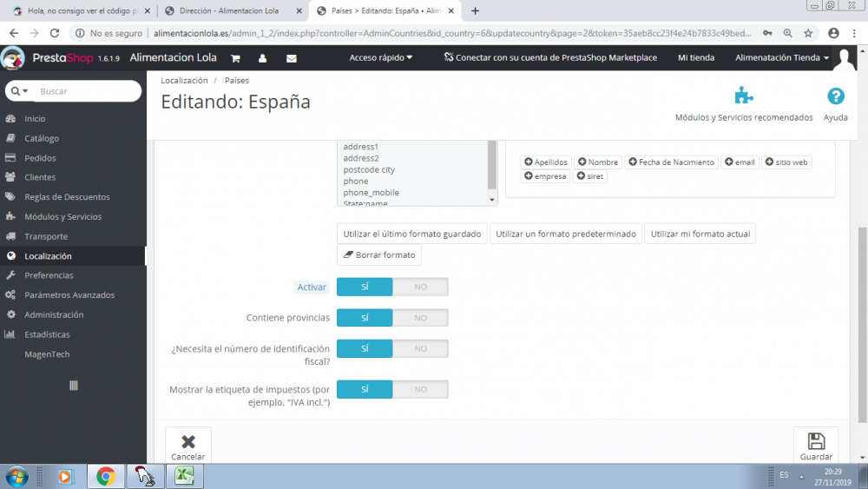The width and height of the screenshot is (868, 489).
Task: Set Contiene provincias to NO
Action: click(x=421, y=318)
